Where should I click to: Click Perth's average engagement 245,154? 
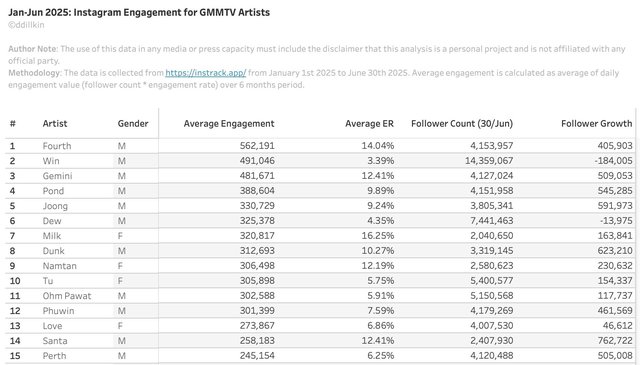pyautogui.click(x=257, y=356)
